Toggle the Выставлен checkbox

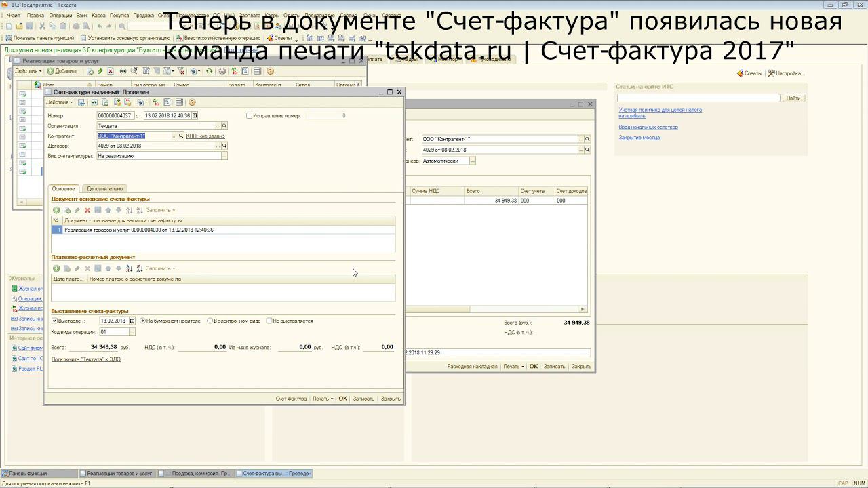55,321
